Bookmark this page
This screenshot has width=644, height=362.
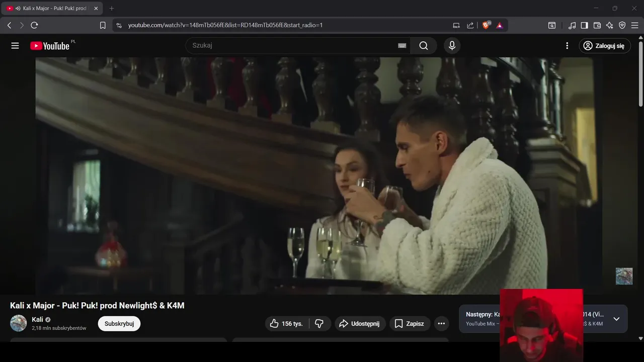pyautogui.click(x=103, y=25)
